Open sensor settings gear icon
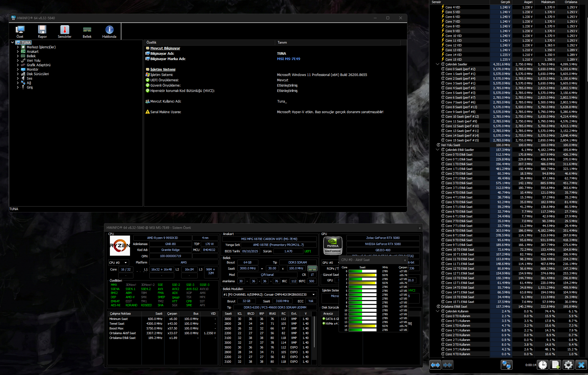588x375 pixels. pyautogui.click(x=568, y=365)
